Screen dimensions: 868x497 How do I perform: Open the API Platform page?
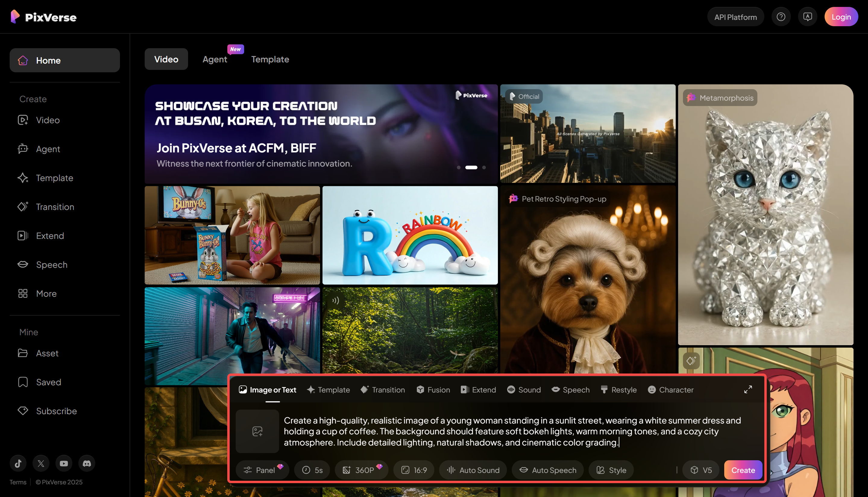point(735,16)
